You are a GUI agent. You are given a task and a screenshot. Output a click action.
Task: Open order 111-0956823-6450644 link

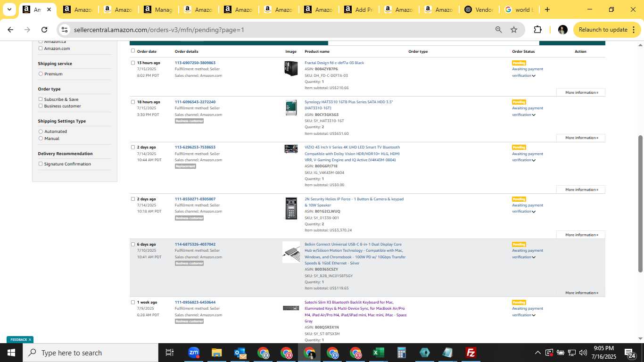195,302
